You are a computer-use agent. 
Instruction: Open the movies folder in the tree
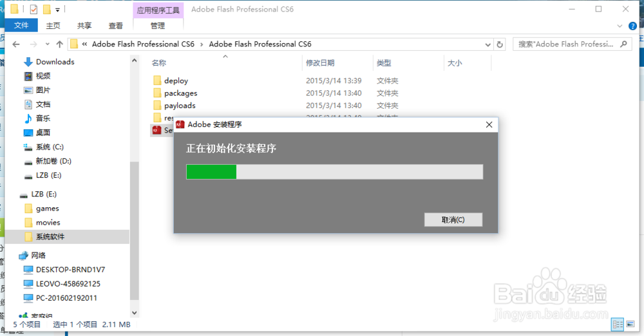(x=48, y=223)
